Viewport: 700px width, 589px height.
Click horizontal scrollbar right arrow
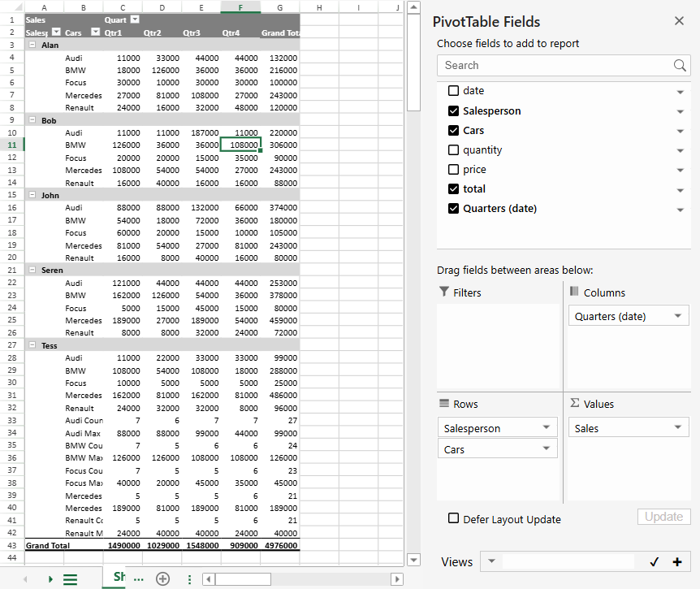[396, 579]
